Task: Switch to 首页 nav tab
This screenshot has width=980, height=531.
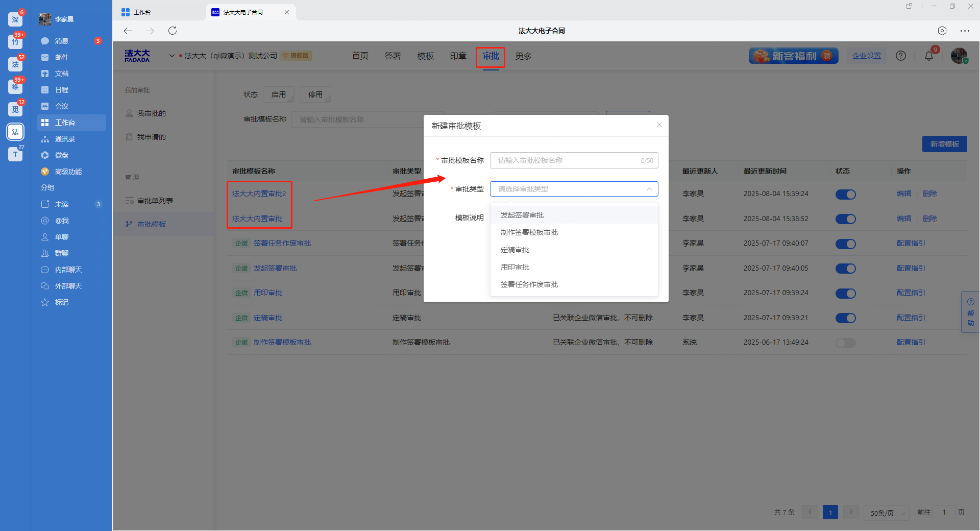Action: [x=360, y=56]
